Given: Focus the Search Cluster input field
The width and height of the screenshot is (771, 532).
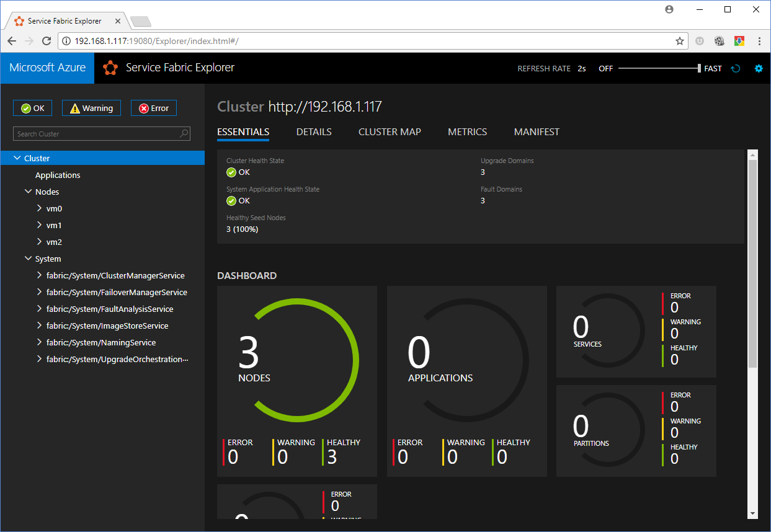Looking at the screenshot, I should click(x=102, y=133).
